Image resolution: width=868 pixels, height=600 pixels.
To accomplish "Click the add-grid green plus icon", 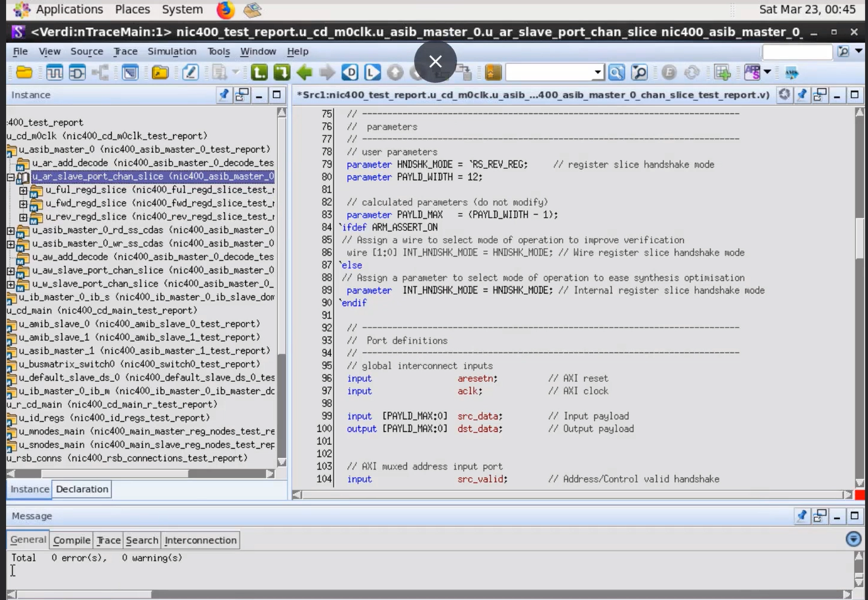I will click(722, 73).
